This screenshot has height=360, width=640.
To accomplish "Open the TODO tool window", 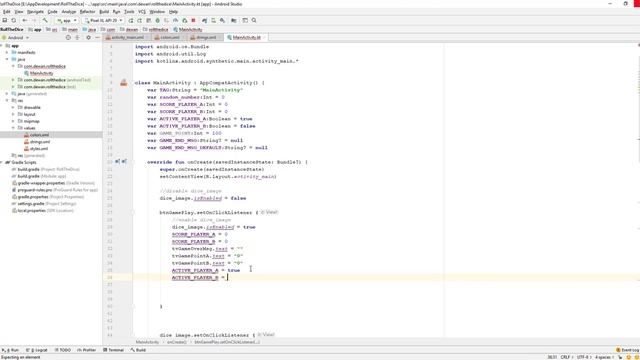I will coord(62,350).
